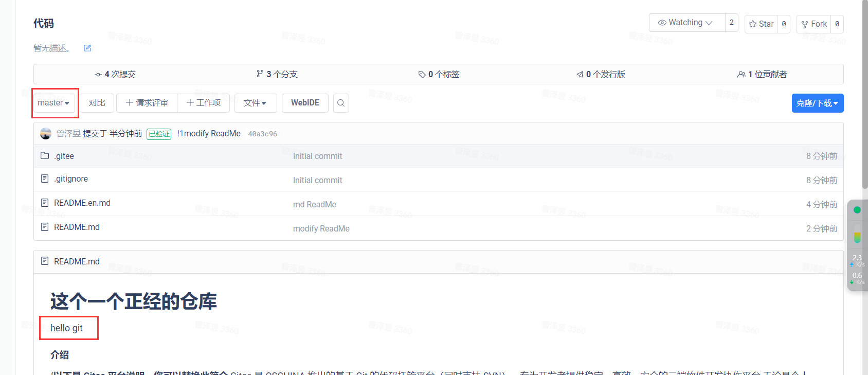Open the README.en.md file
Screen dimensions: 868x375
pyautogui.click(x=82, y=203)
